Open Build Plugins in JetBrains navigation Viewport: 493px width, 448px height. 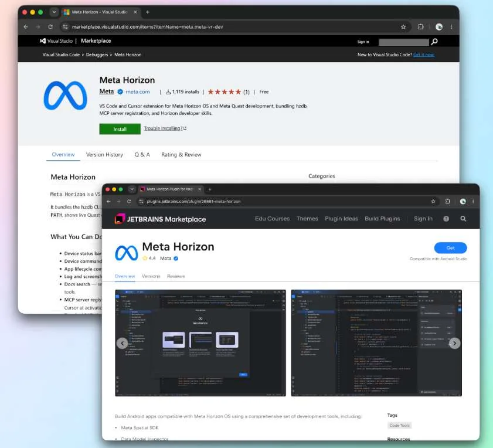(x=382, y=219)
